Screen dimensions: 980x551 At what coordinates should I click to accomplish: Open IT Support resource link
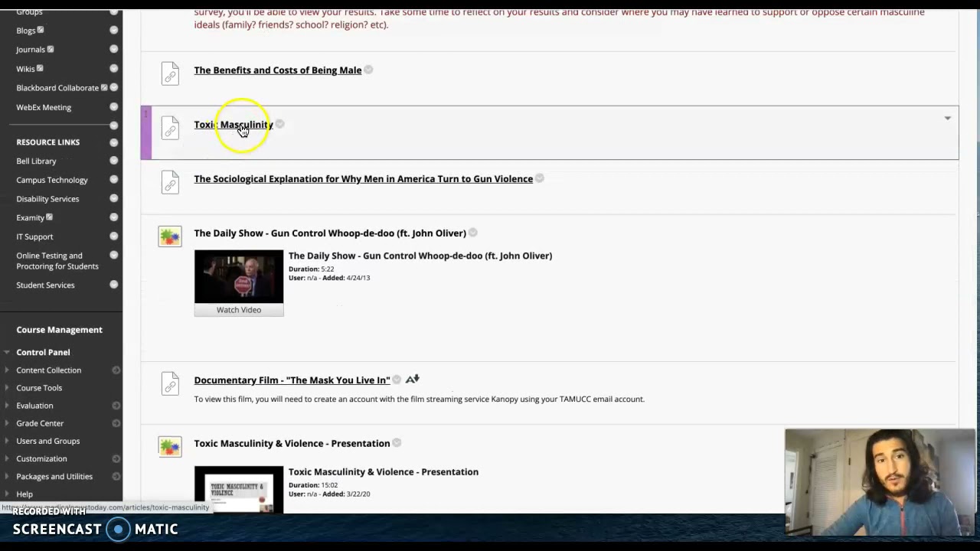34,237
